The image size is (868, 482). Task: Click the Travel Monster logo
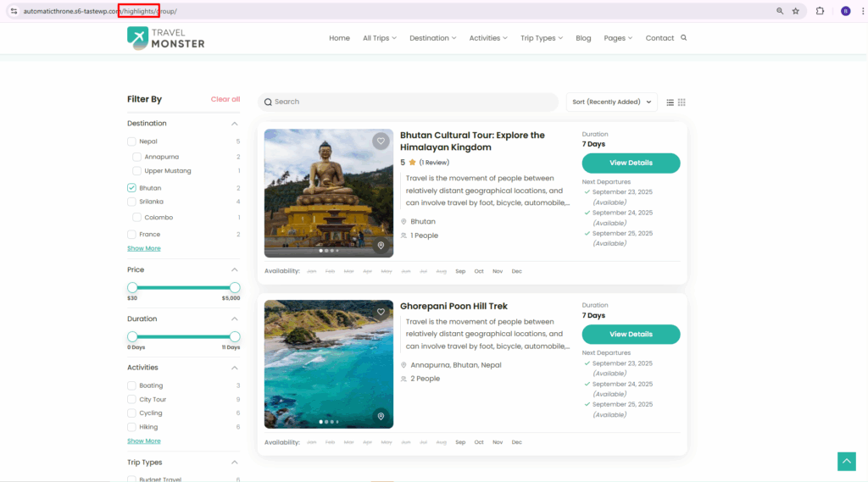point(166,37)
